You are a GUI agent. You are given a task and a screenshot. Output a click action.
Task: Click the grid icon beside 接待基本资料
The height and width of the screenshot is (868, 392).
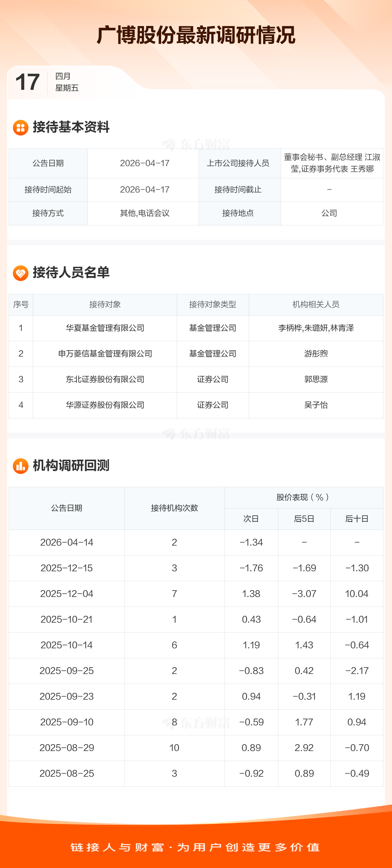(x=21, y=127)
